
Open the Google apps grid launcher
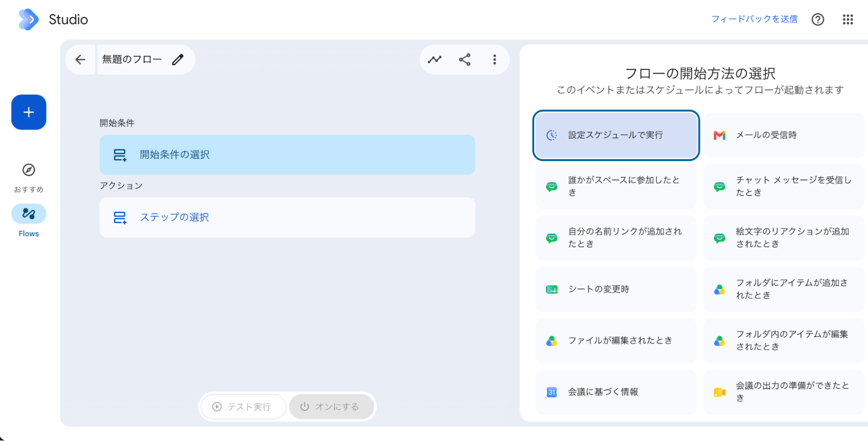point(848,20)
